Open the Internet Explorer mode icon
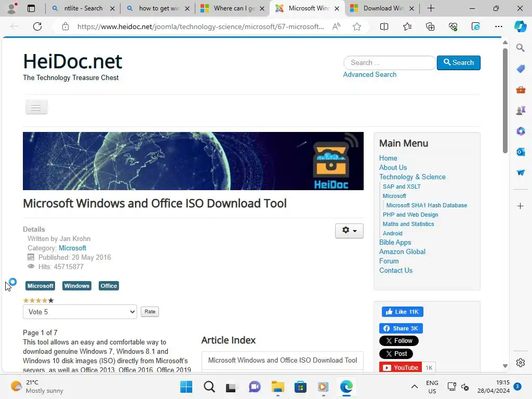This screenshot has height=399, width=532. 476,26
